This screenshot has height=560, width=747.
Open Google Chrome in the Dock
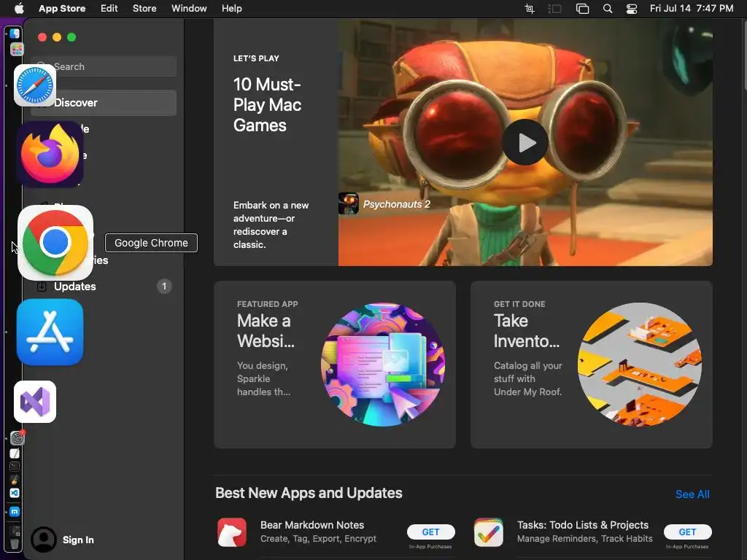pyautogui.click(x=55, y=242)
